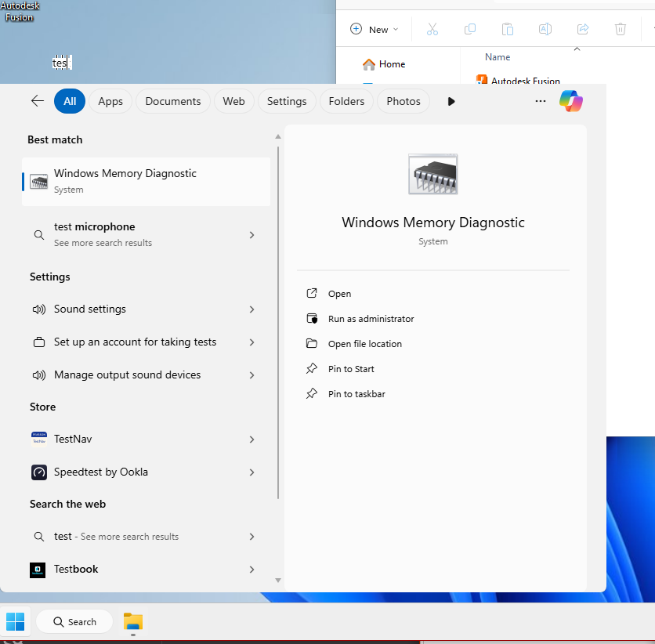This screenshot has width=655, height=644.
Task: Click the Windows Start button
Action: [x=15, y=622]
